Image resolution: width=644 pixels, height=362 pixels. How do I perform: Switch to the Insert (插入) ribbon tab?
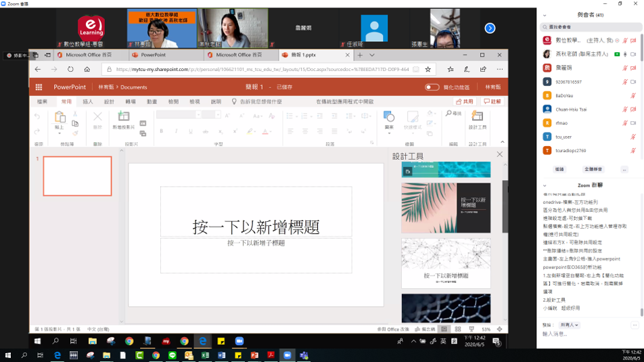pyautogui.click(x=87, y=101)
